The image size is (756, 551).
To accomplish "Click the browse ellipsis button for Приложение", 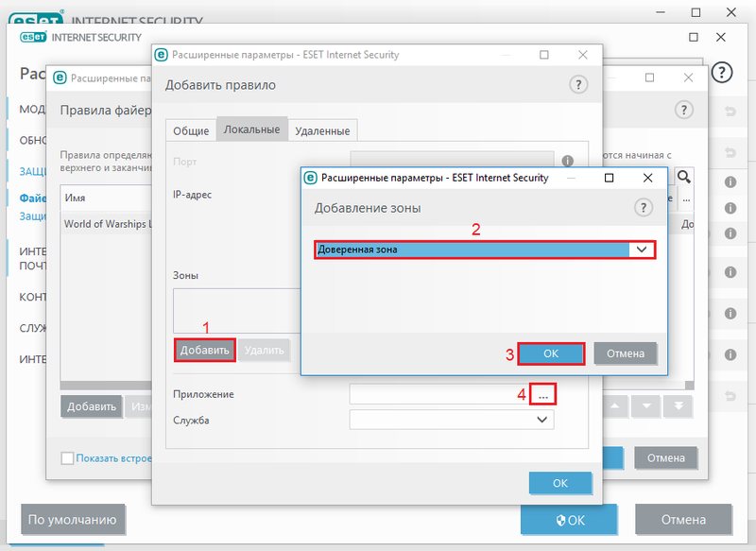I will point(542,395).
